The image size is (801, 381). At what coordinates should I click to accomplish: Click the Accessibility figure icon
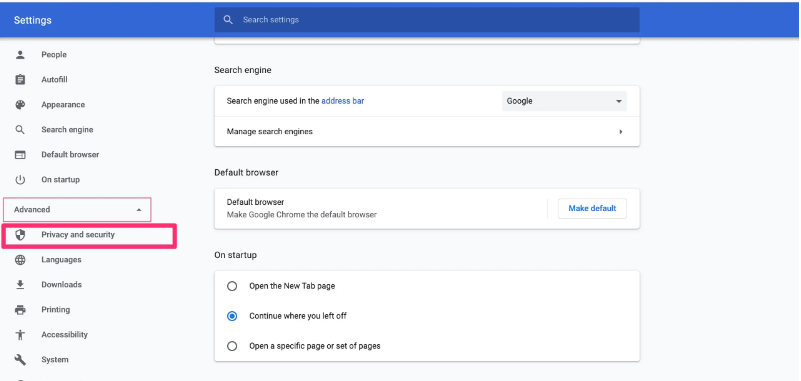tap(20, 335)
